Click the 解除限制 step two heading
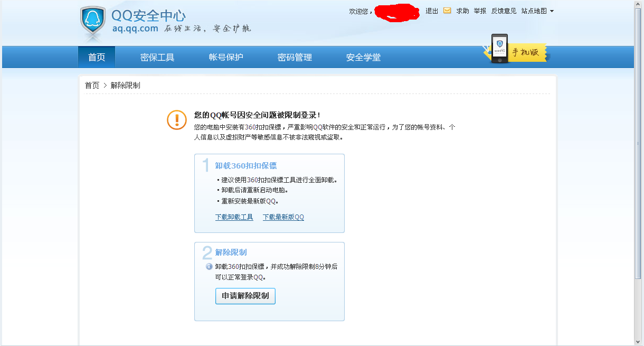 pyautogui.click(x=231, y=252)
